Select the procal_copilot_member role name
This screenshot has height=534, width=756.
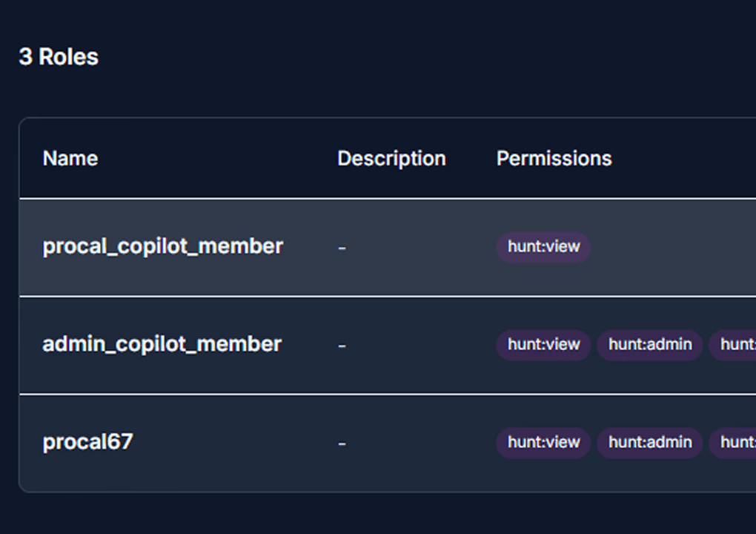(162, 246)
